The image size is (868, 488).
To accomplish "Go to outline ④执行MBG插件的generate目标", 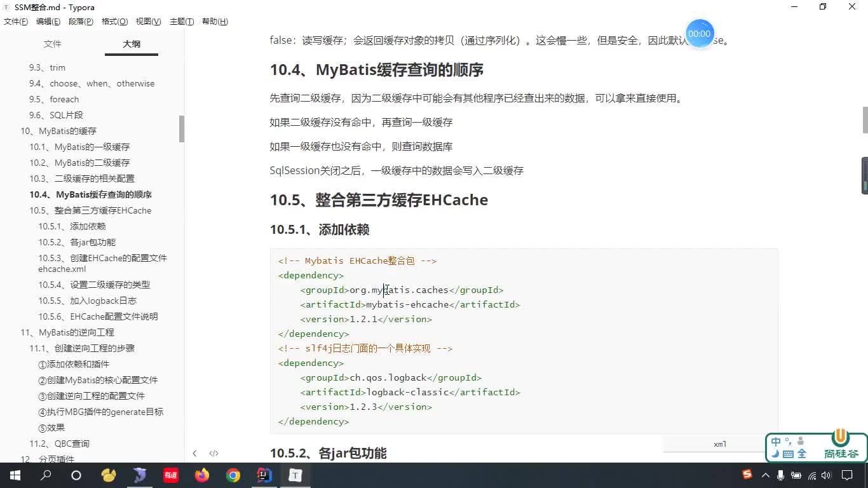I will pyautogui.click(x=100, y=412).
